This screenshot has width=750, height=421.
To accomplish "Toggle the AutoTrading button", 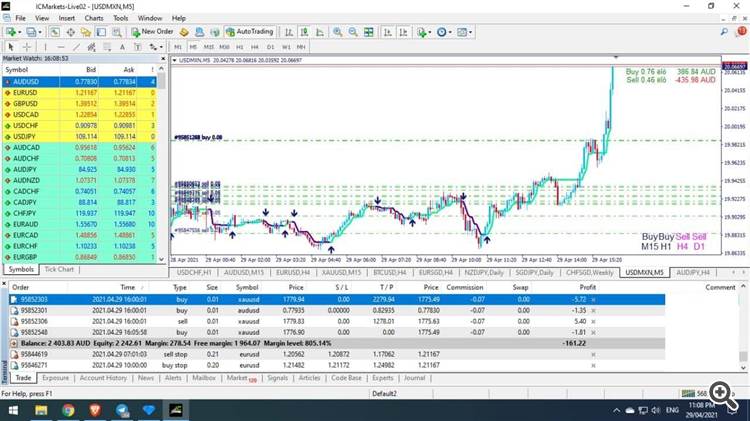I will 250,32.
